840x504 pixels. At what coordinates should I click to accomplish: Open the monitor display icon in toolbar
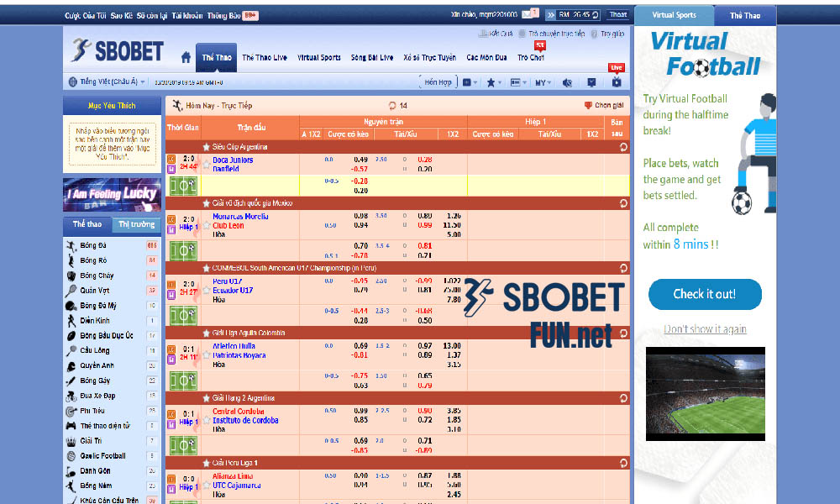(591, 82)
